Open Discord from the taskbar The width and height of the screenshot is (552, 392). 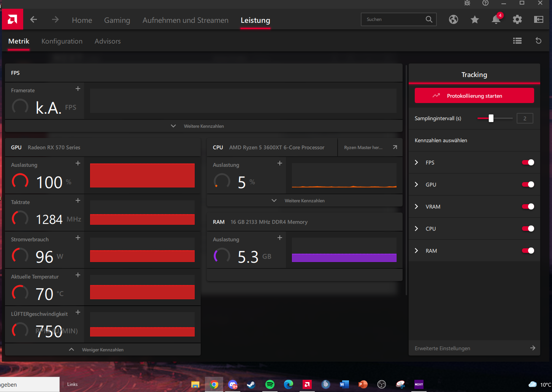click(x=233, y=384)
